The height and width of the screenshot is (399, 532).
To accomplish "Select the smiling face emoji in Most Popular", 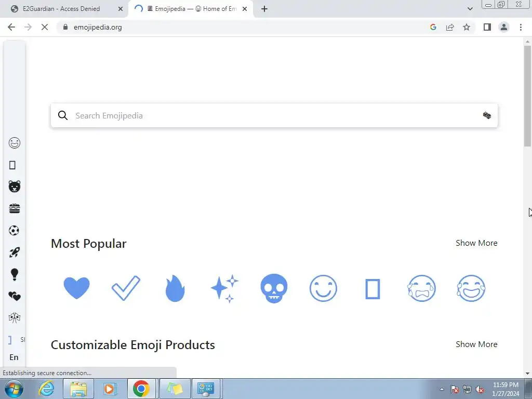I will click(x=323, y=288).
